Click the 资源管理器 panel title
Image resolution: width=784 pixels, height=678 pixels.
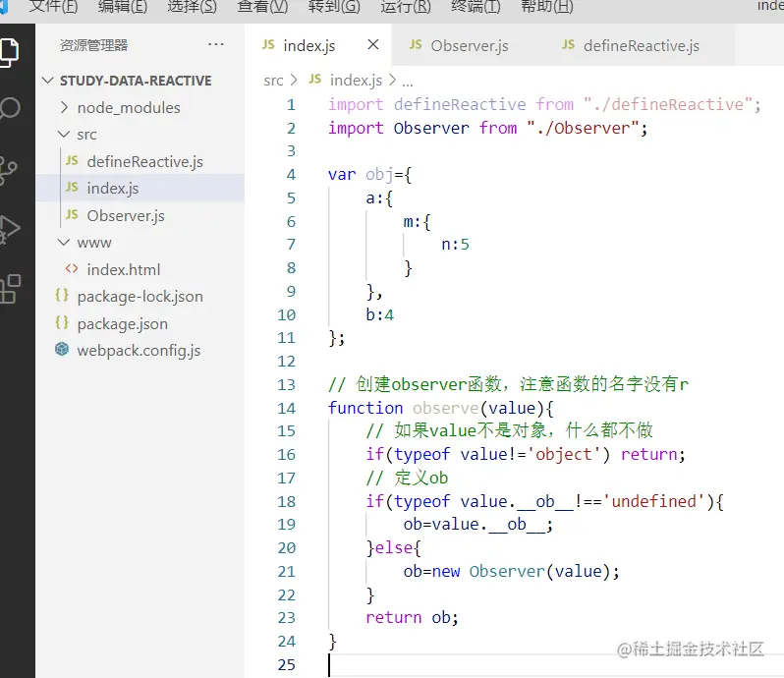pos(94,45)
